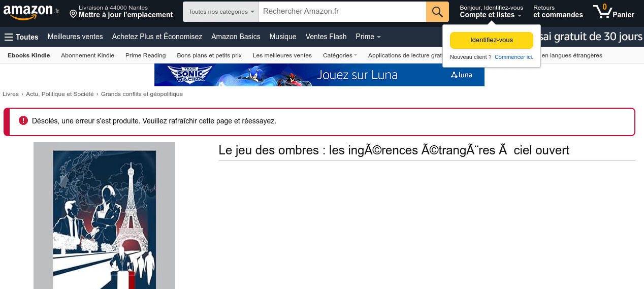
Task: Open the Toutes hamburger menu
Action: 21,37
